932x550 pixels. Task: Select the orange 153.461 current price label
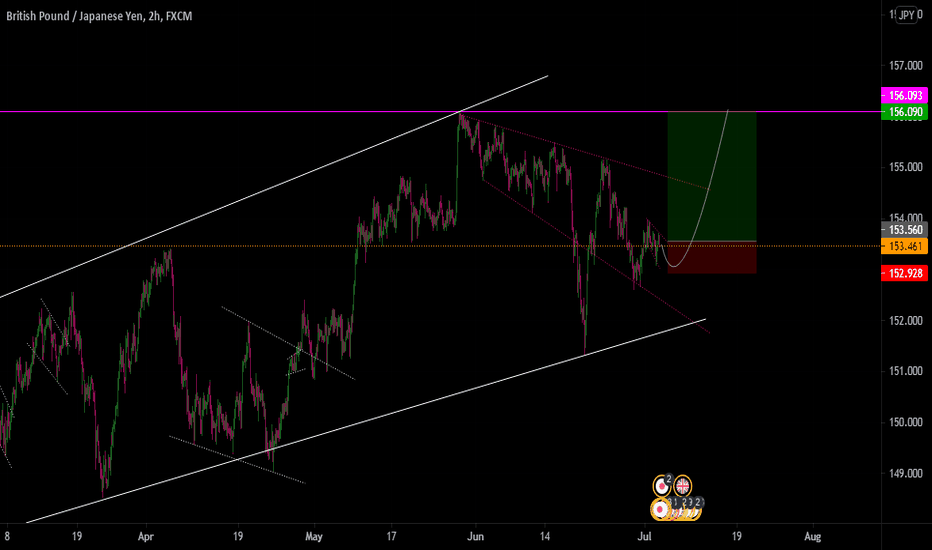click(904, 246)
